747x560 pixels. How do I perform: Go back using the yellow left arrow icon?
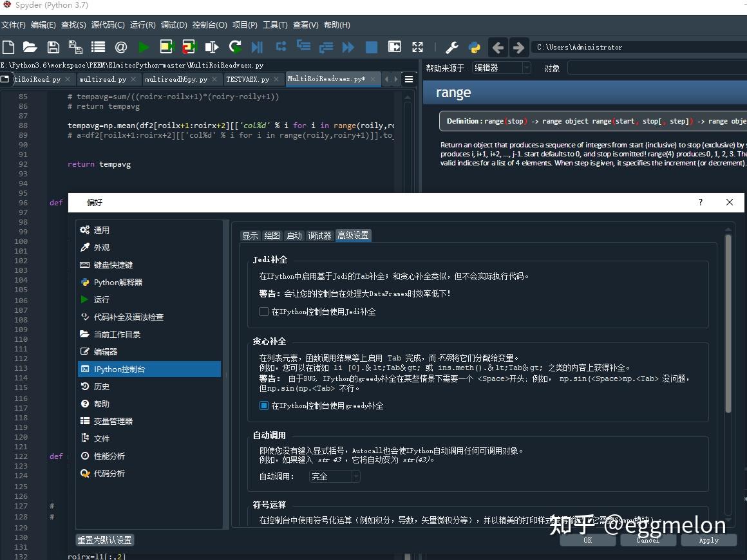point(496,46)
